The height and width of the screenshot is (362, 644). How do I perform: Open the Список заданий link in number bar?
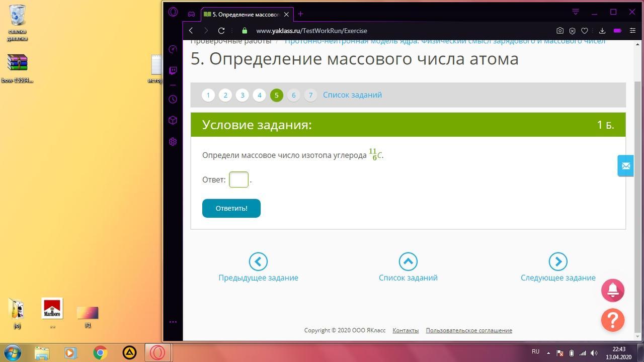point(352,95)
